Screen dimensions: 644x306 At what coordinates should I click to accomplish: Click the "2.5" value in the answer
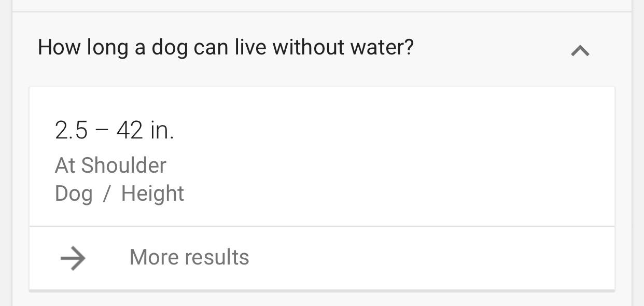tap(71, 130)
